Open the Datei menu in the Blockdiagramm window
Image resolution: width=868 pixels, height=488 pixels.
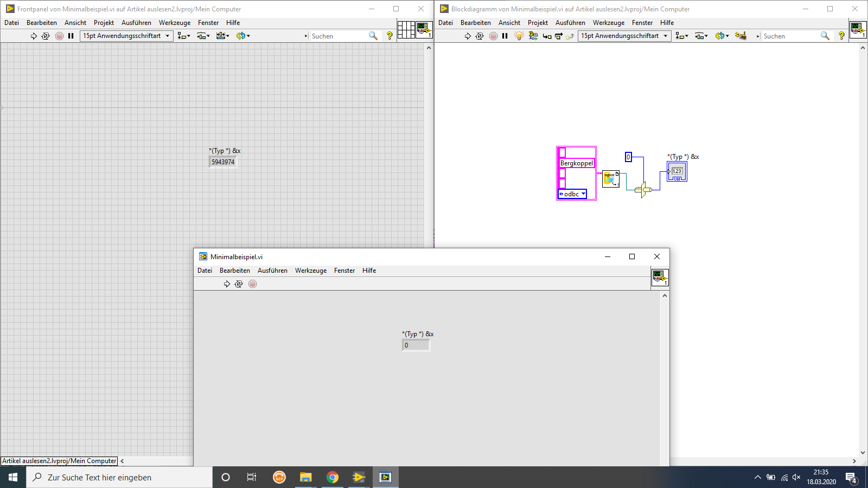(x=445, y=23)
